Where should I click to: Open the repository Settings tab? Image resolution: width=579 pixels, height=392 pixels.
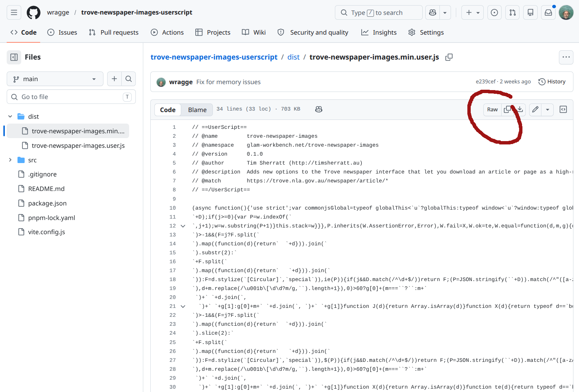[x=426, y=32]
